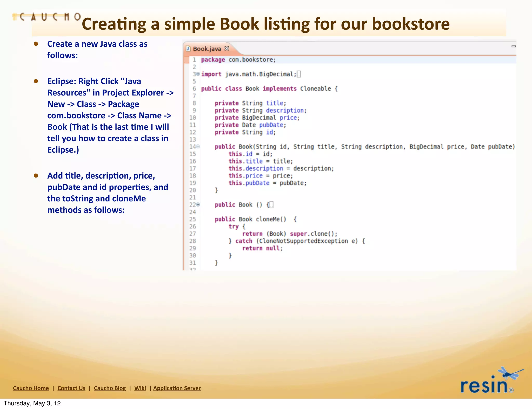Click collapsed import placeholder box after BigDecimal
Screen dimensions: 532x409
[x=299, y=74]
